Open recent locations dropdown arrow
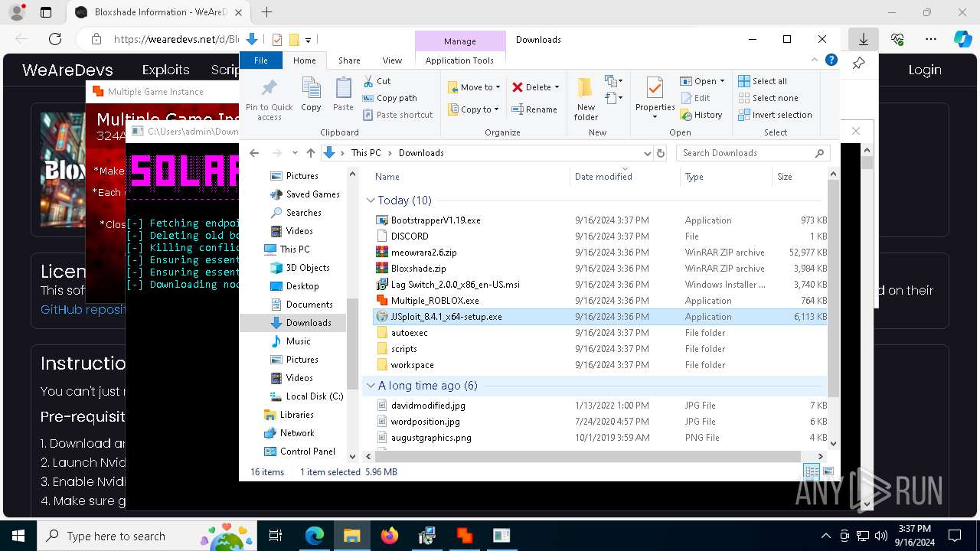The image size is (980, 551). pos(295,153)
